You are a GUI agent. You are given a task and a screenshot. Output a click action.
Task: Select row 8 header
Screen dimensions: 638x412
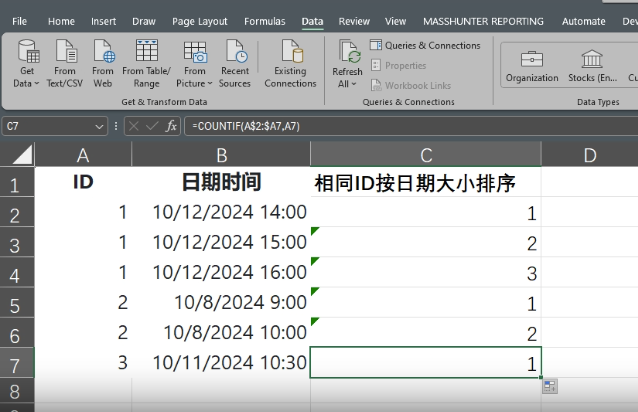(x=17, y=390)
